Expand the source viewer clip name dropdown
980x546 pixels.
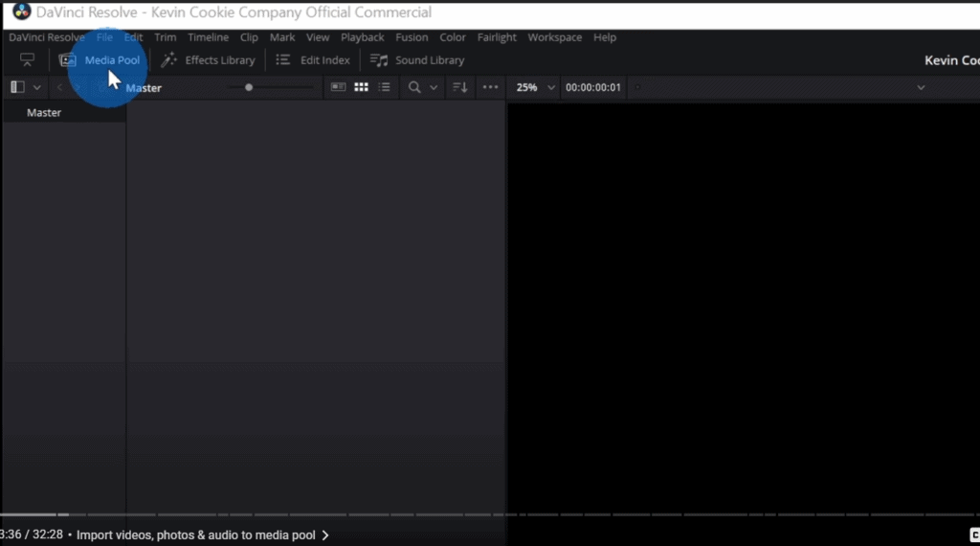[921, 87]
